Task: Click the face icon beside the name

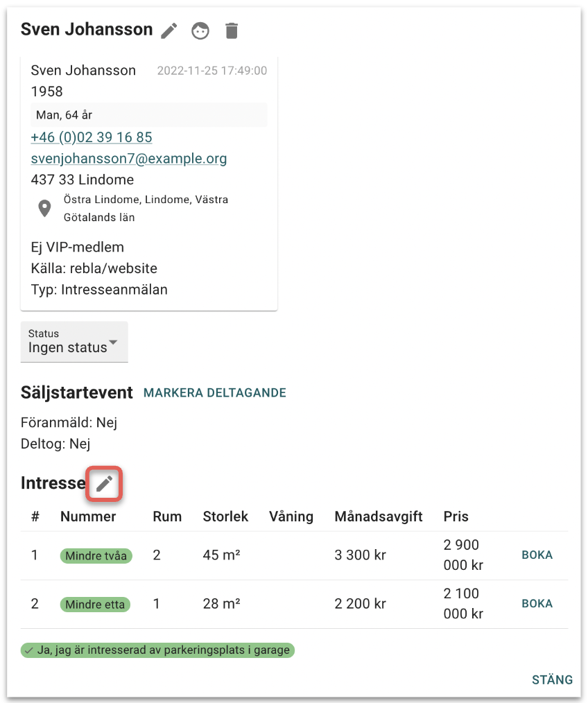Action: (x=200, y=31)
